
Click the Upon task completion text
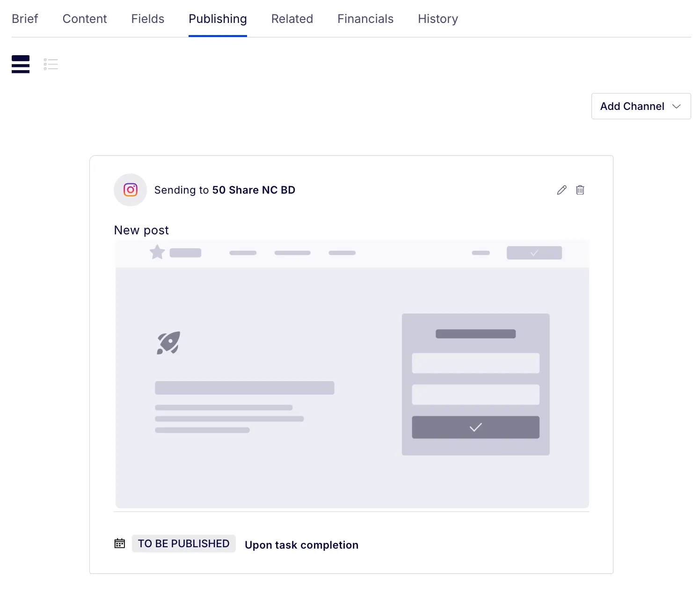pyautogui.click(x=302, y=545)
